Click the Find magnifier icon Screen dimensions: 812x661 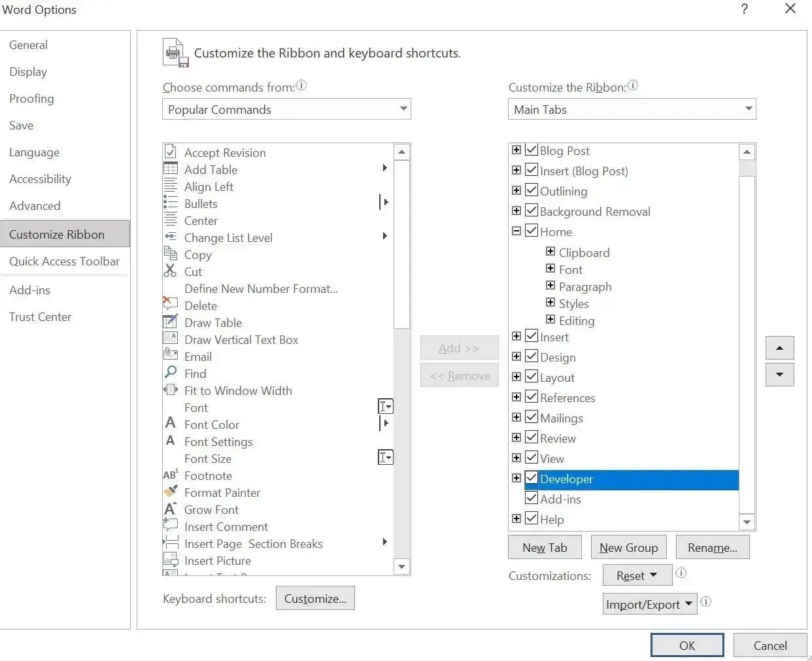click(x=170, y=373)
